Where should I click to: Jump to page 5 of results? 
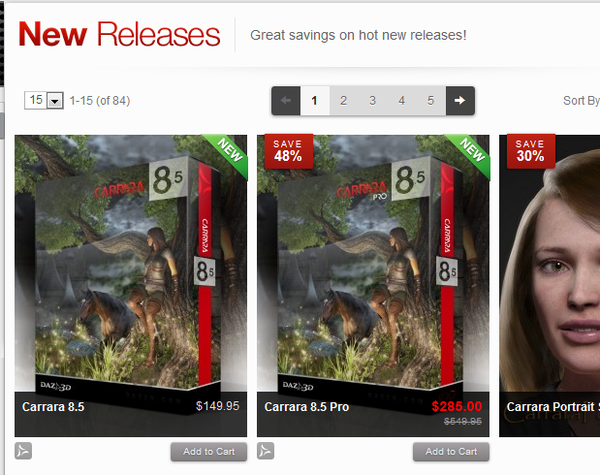[431, 101]
